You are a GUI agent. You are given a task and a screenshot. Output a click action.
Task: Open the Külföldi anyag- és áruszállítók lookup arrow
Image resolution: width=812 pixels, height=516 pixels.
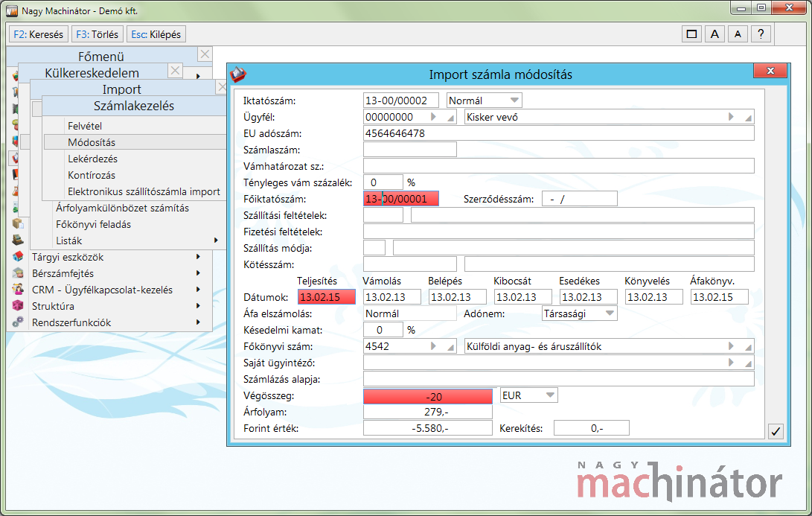[x=731, y=346]
